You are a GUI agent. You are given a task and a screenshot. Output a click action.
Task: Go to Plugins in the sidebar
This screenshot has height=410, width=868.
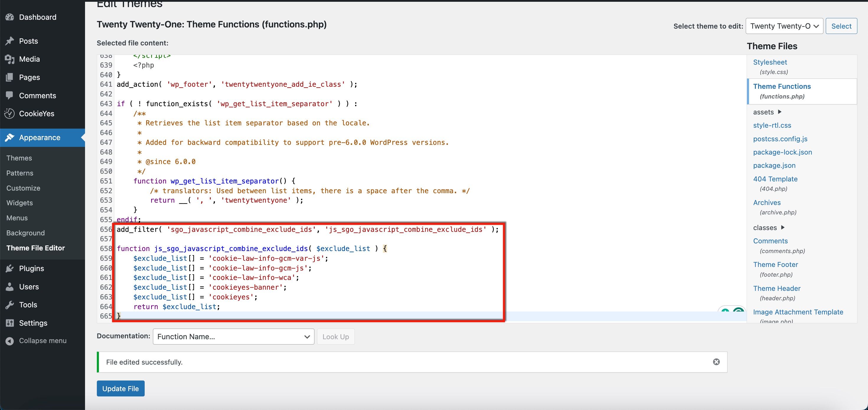(32, 268)
